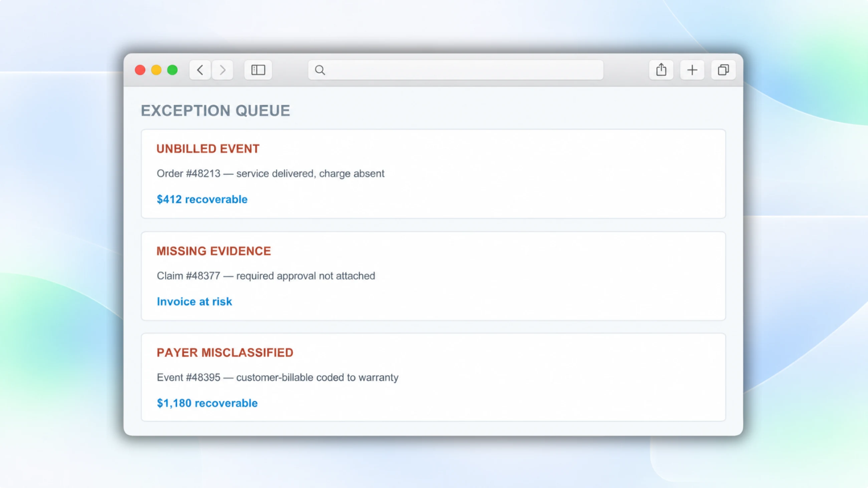Screen dimensions: 868x488
Task: Click the magnifier search icon
Action: pos(320,70)
